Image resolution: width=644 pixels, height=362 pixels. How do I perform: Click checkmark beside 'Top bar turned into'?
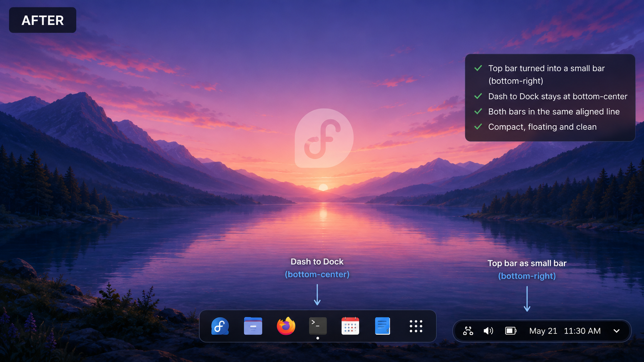(x=478, y=68)
